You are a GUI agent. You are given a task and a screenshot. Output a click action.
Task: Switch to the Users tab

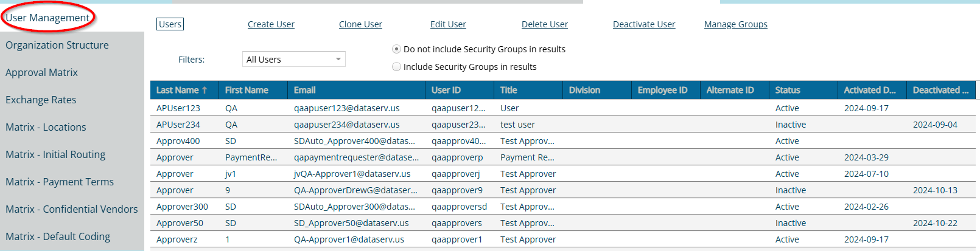click(170, 24)
